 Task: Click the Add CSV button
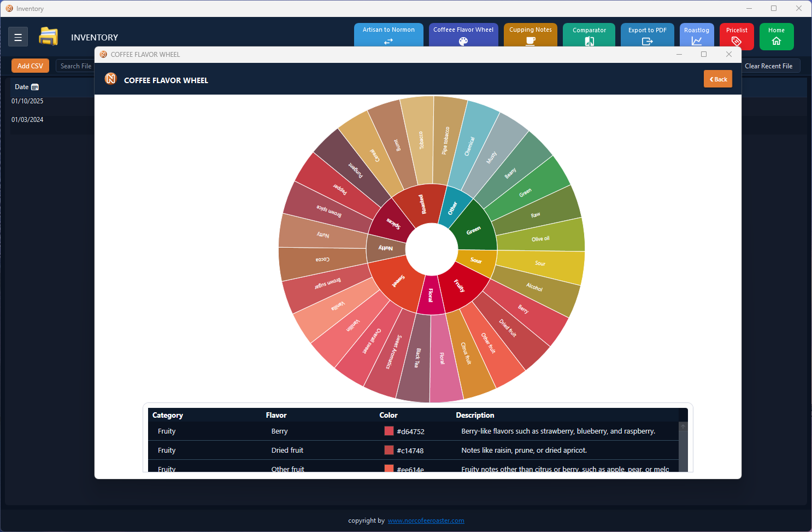(x=30, y=66)
